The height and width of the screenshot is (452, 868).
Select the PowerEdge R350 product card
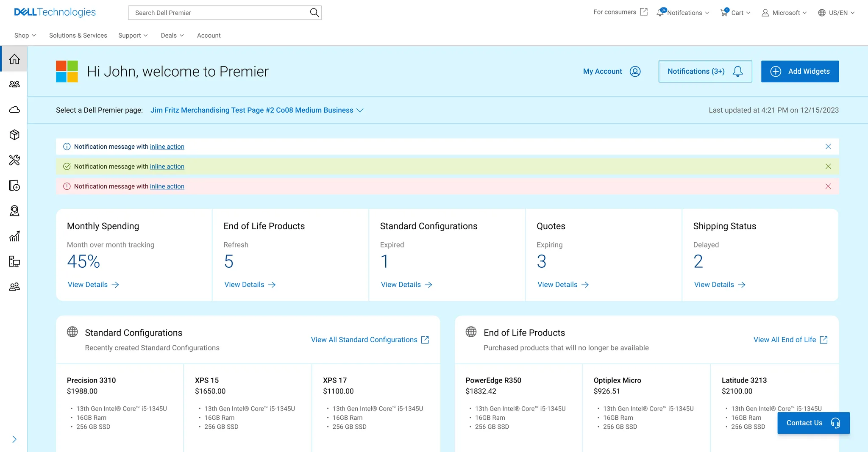[x=518, y=408]
